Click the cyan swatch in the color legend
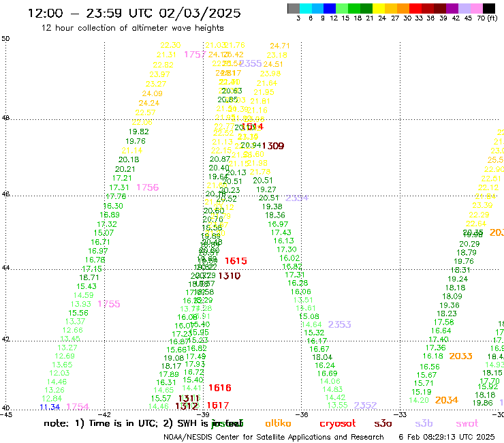 click(306, 8)
